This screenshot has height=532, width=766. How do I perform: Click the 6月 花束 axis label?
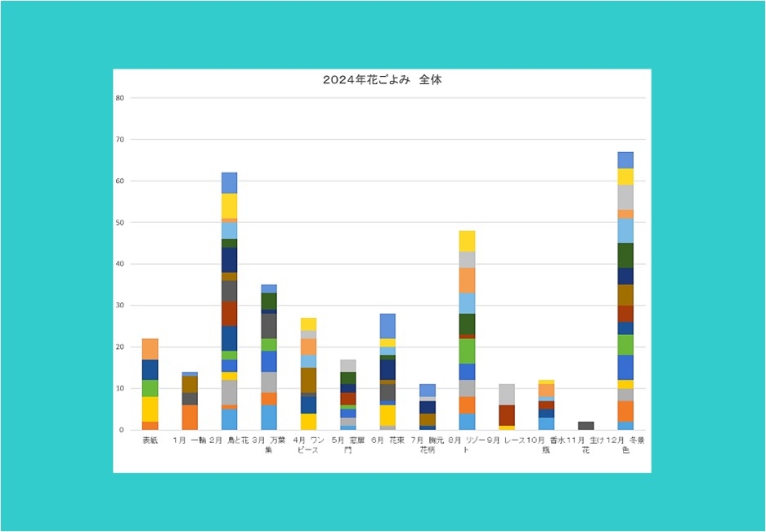[387, 440]
